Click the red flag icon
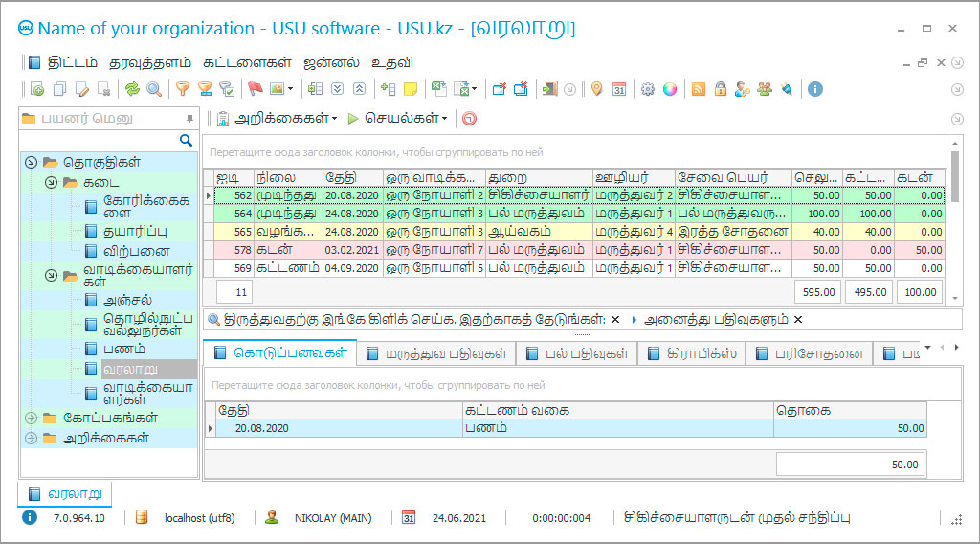This screenshot has height=544, width=980. click(255, 89)
